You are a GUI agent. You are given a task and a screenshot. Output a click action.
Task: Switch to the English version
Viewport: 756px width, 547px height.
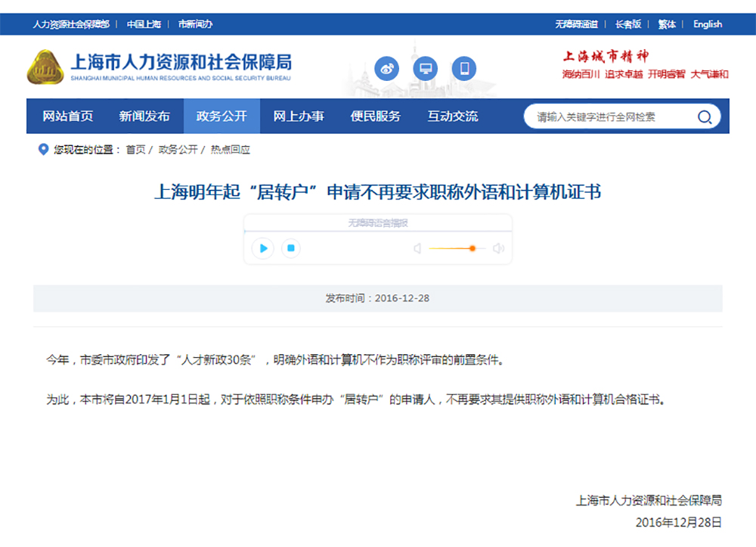(708, 24)
